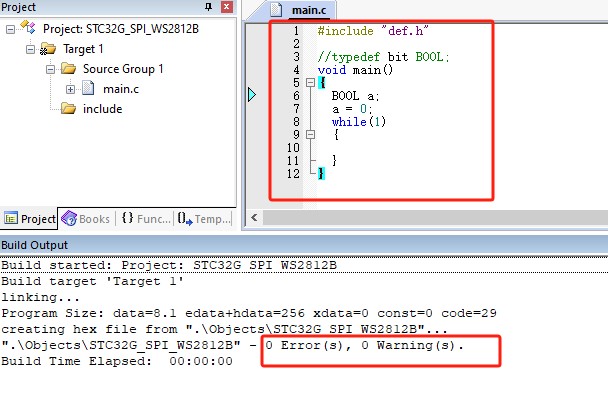This screenshot has height=396, width=608.
Task: Click commented typedef bit BOOL line
Action: coord(383,57)
